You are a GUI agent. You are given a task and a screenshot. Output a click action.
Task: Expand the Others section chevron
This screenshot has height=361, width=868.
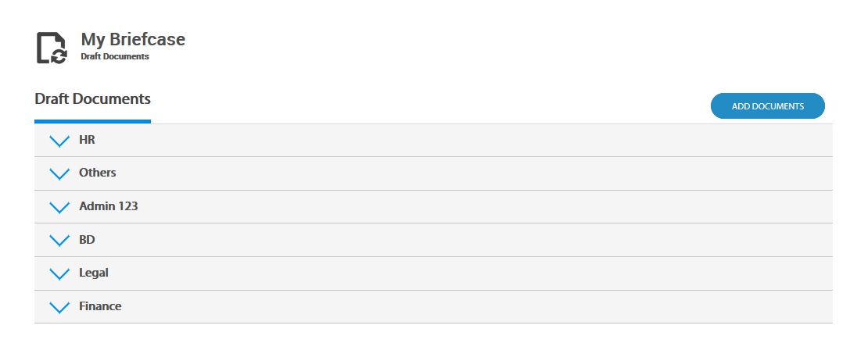pyautogui.click(x=59, y=173)
